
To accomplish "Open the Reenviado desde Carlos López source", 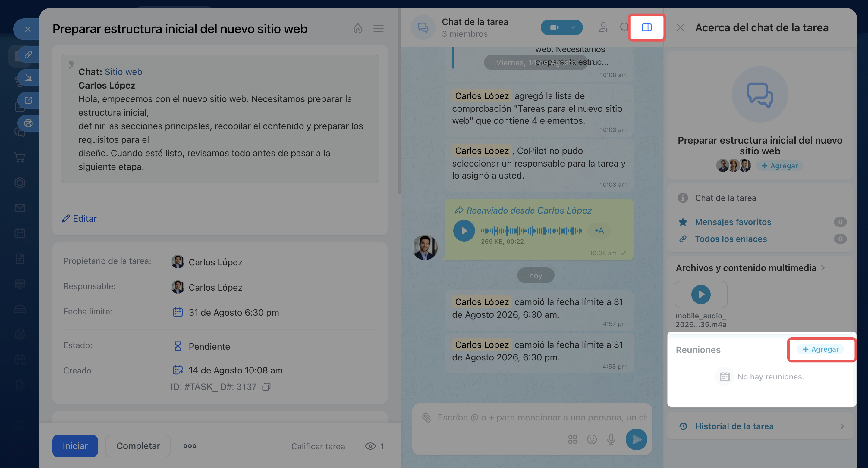I will click(523, 211).
